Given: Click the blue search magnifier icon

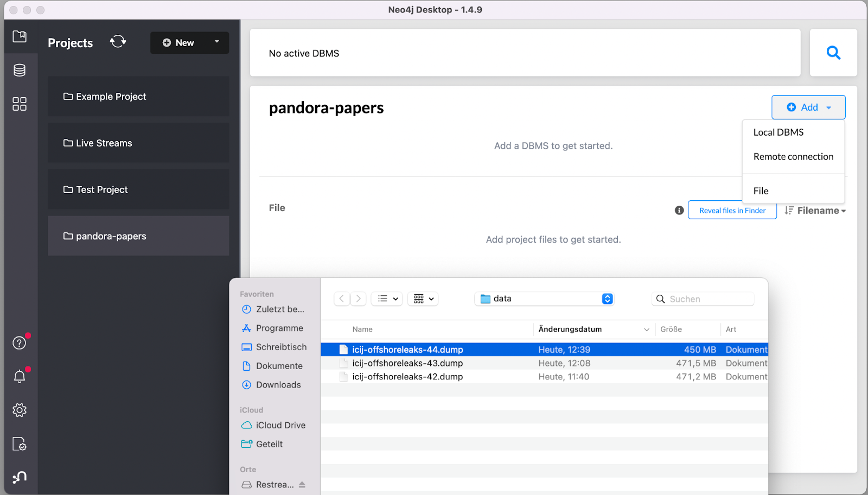Looking at the screenshot, I should [x=833, y=53].
